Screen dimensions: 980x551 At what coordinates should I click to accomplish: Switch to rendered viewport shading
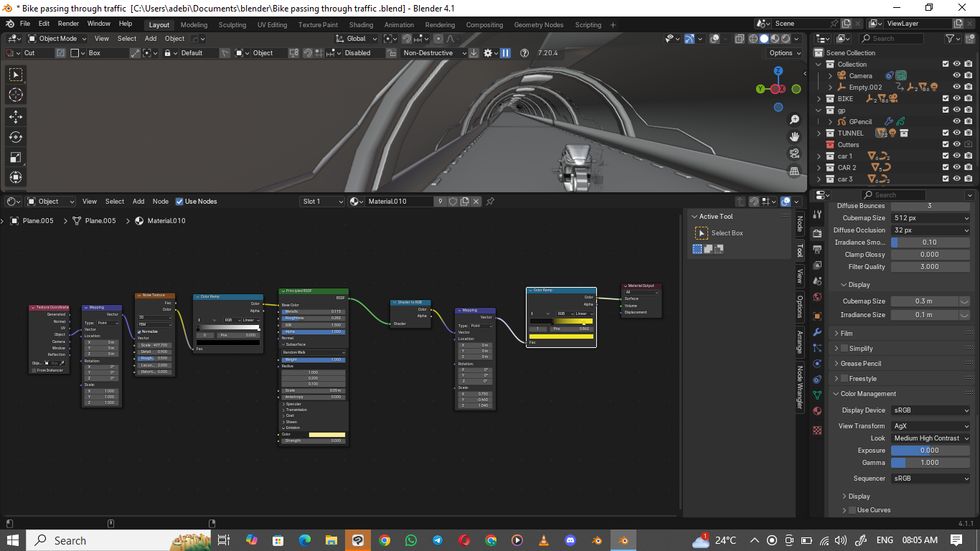(x=786, y=39)
